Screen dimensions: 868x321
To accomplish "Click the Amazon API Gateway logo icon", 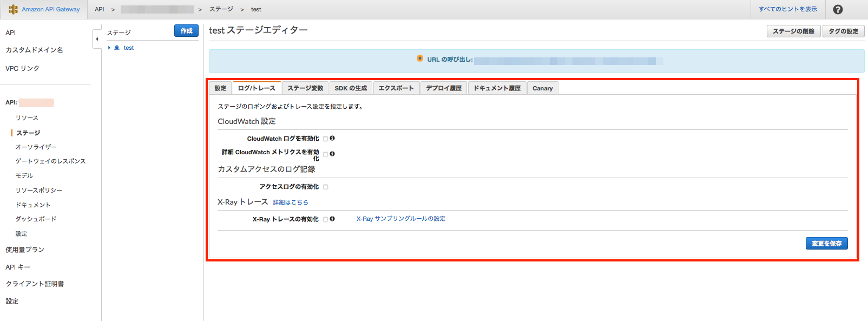I will coord(14,9).
